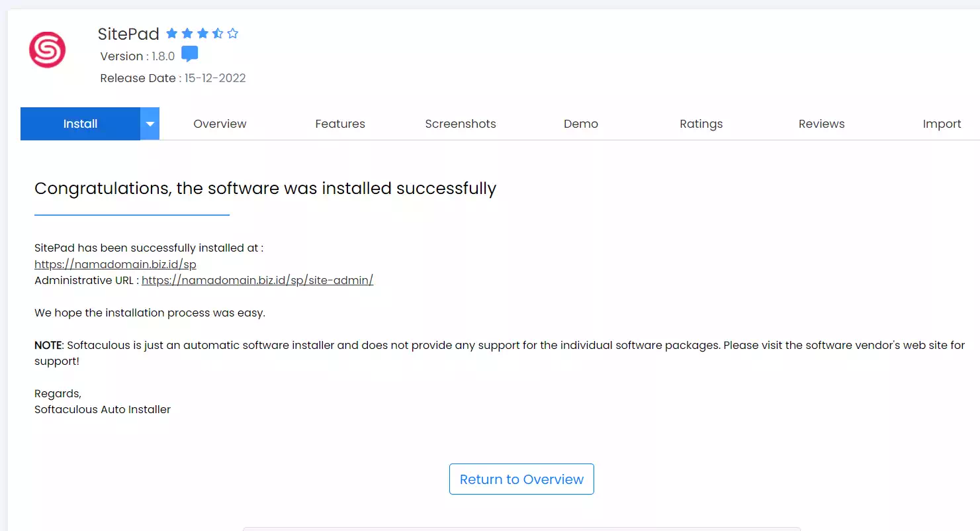980x531 pixels.
Task: View the Screenshots tab
Action: tap(461, 124)
